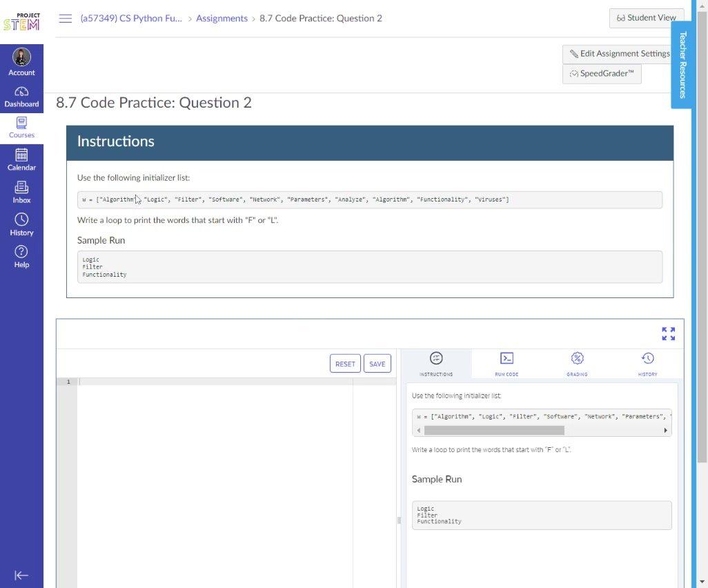
Task: Open SpeedGrader
Action: click(x=602, y=74)
